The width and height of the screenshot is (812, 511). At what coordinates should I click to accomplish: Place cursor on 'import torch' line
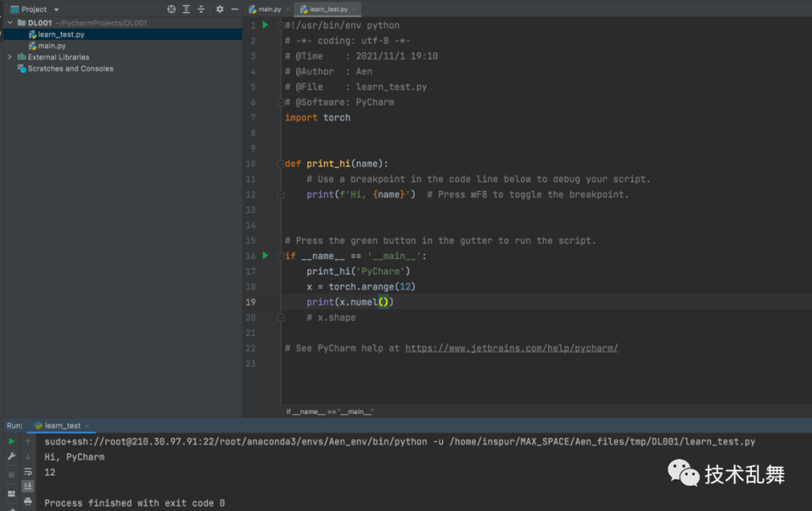coord(317,117)
